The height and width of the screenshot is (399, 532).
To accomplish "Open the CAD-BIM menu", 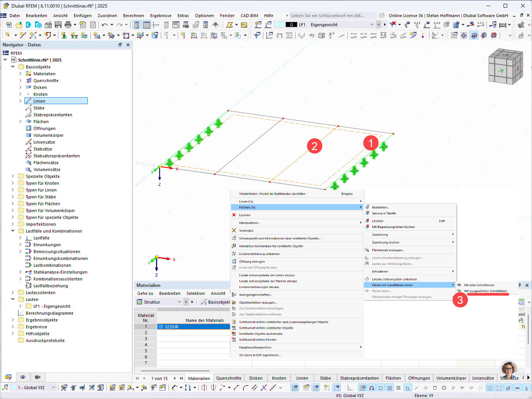I will 249,16.
